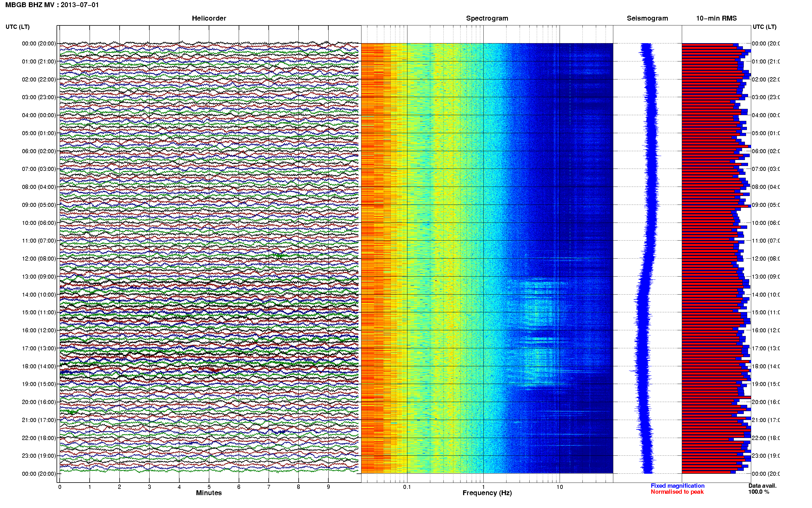The height and width of the screenshot is (508, 812).
Task: Select the left time label 10:00 (06:00)
Action: coord(39,223)
